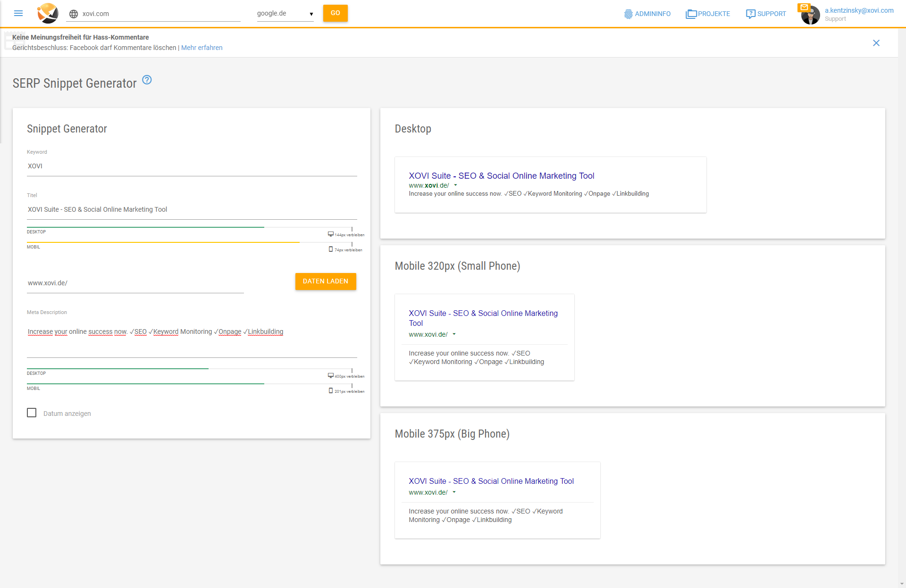Image resolution: width=906 pixels, height=588 pixels.
Task: Click into the Titel input field
Action: 192,210
